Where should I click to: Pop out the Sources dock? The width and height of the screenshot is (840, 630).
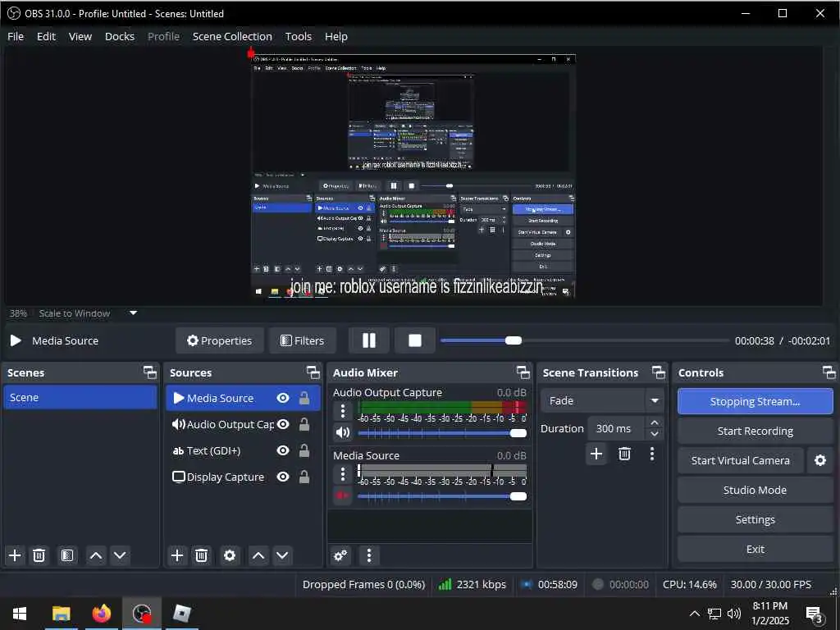313,372
